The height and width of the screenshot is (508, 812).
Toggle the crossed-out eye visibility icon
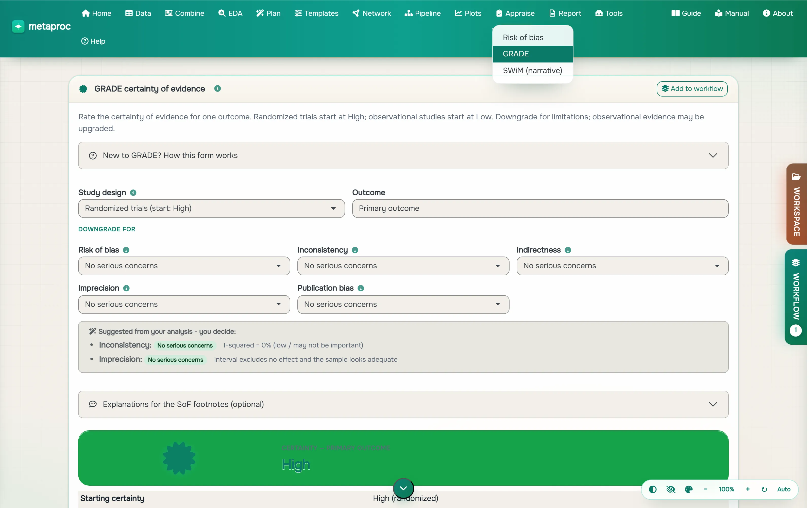[671, 489]
